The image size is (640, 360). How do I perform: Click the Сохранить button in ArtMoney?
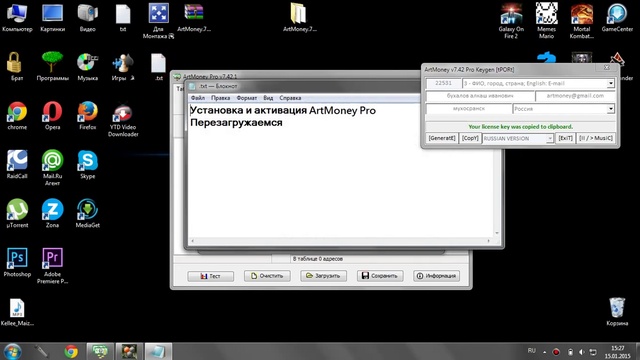(x=380, y=276)
